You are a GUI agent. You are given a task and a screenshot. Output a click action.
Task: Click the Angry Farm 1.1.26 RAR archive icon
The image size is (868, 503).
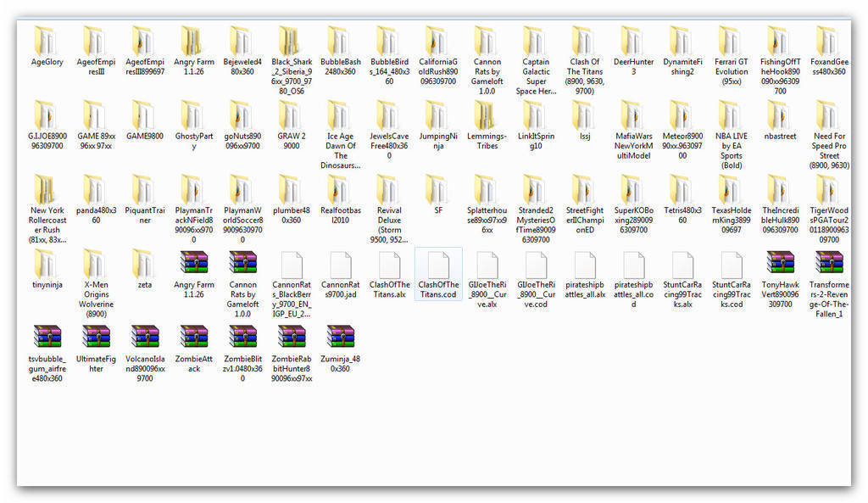[194, 263]
